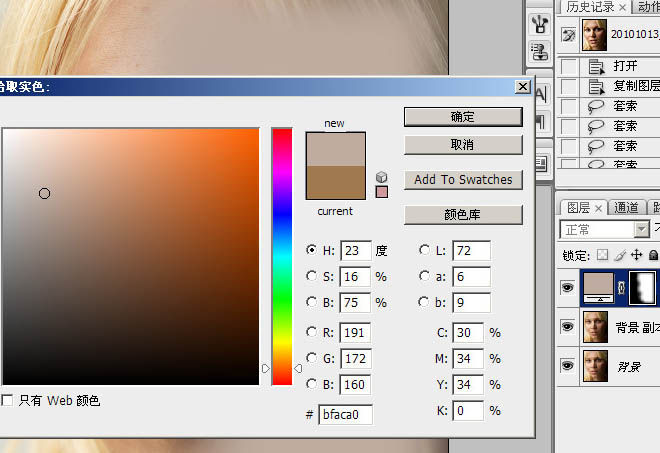Click the layer mask link chain icon
Screen dimensions: 660x453
coord(624,288)
